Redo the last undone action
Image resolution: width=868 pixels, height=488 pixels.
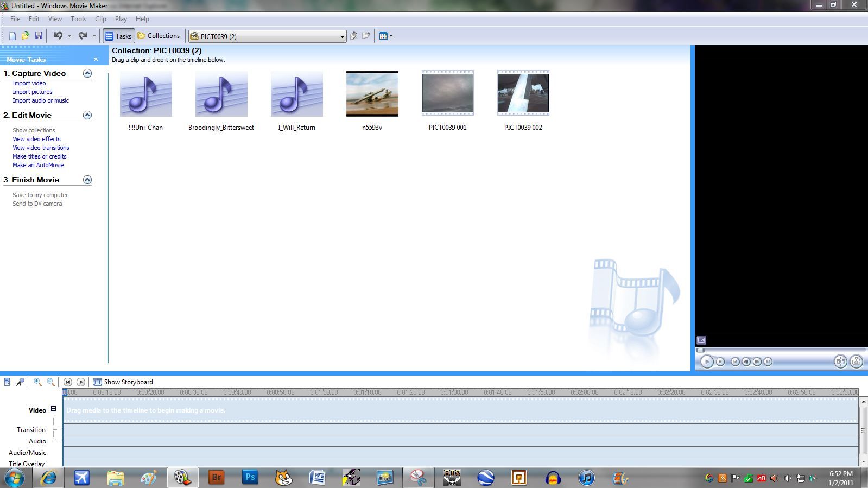coord(83,36)
